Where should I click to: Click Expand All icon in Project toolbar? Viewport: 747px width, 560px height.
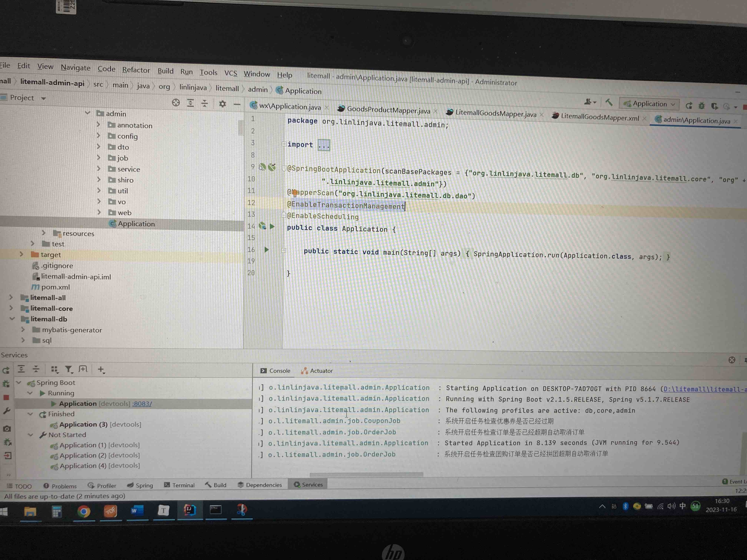190,103
